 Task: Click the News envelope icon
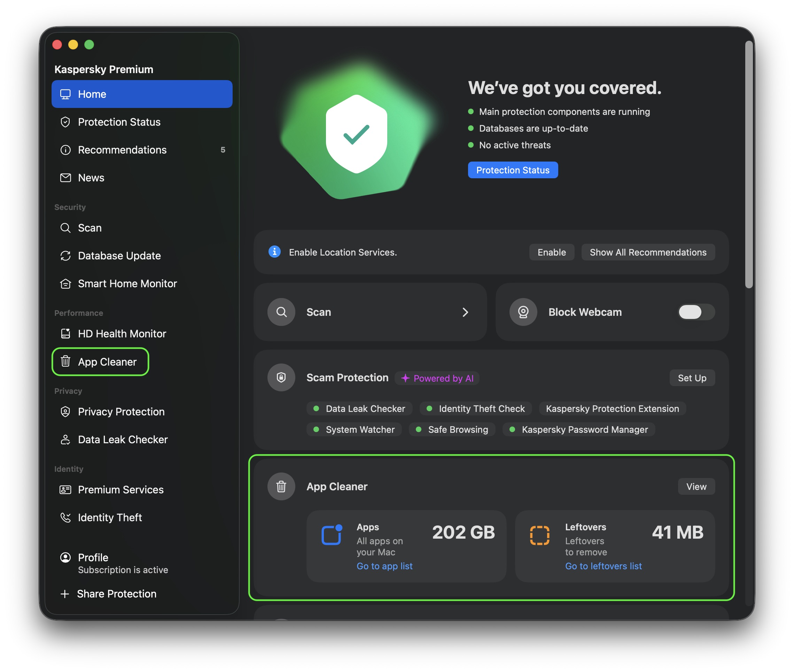(65, 178)
